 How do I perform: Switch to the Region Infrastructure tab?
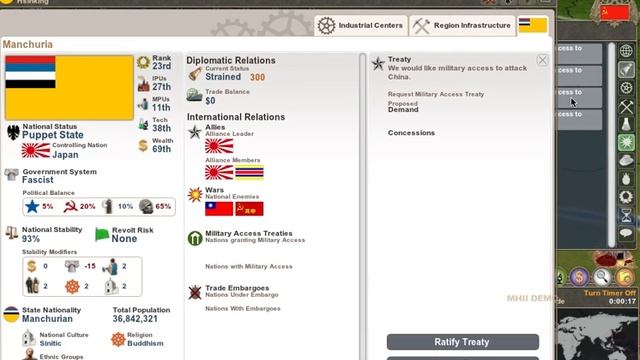tap(462, 26)
